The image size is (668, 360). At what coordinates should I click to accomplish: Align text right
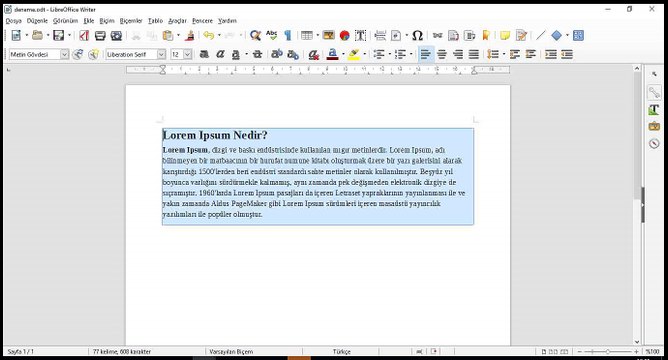458,54
